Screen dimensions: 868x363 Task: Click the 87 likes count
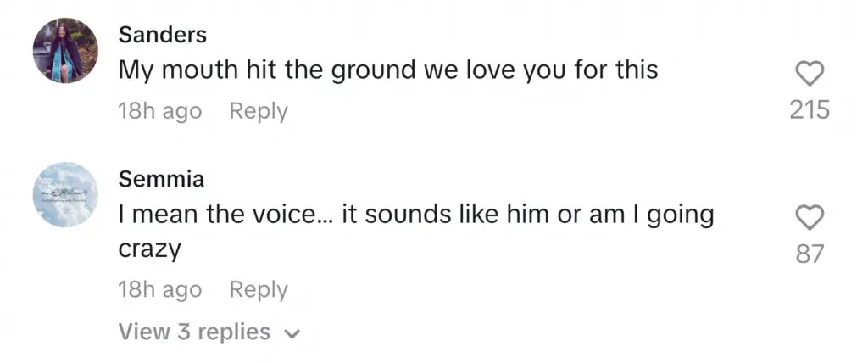tap(810, 254)
